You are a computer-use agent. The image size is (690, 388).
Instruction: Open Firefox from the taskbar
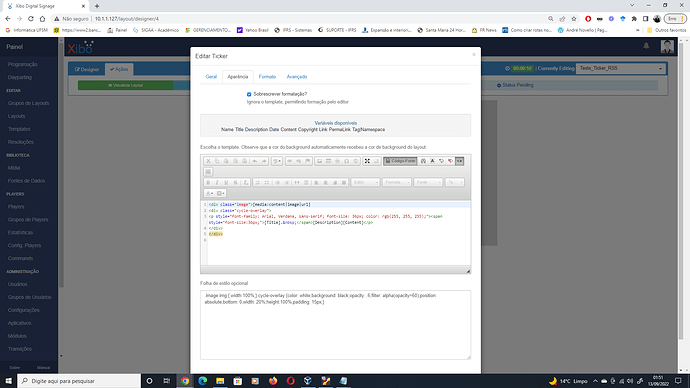tap(273, 381)
